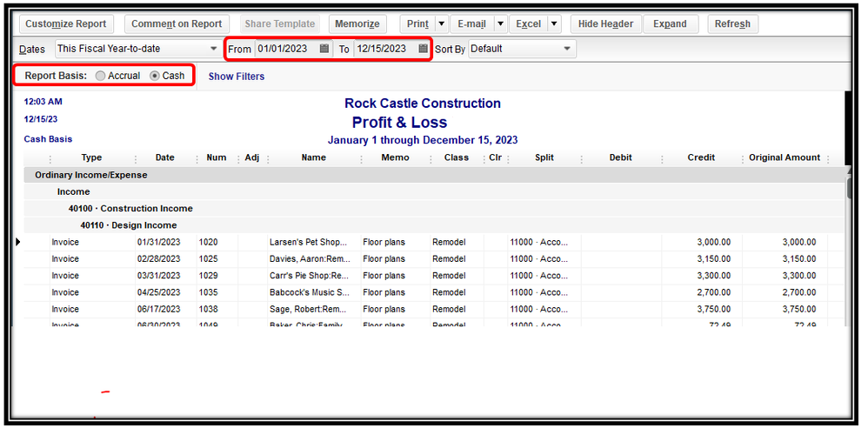Click the Type column header

point(92,157)
